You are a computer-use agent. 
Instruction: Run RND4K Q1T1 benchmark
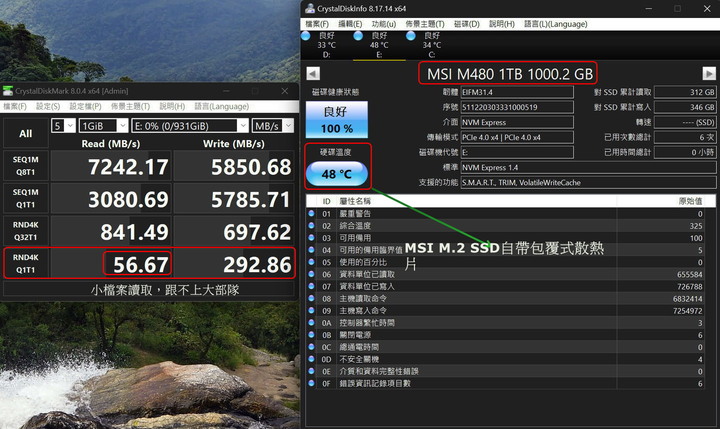click(x=25, y=264)
